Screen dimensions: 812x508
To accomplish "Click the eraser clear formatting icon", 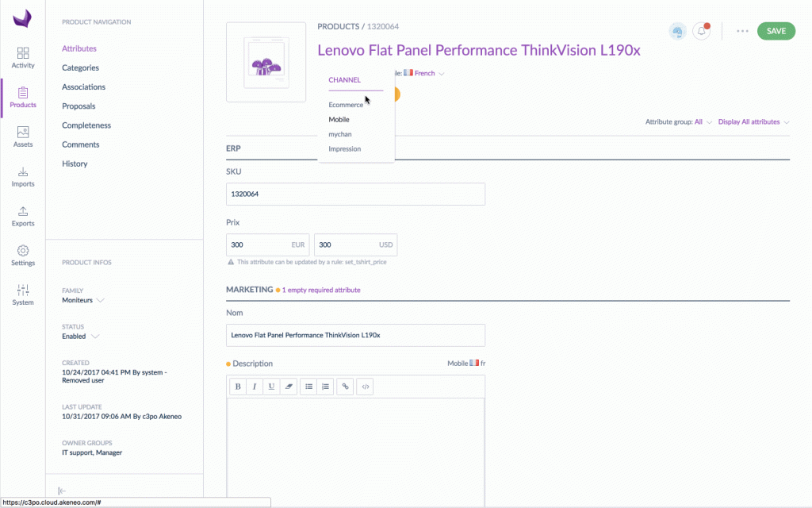I will 289,387.
